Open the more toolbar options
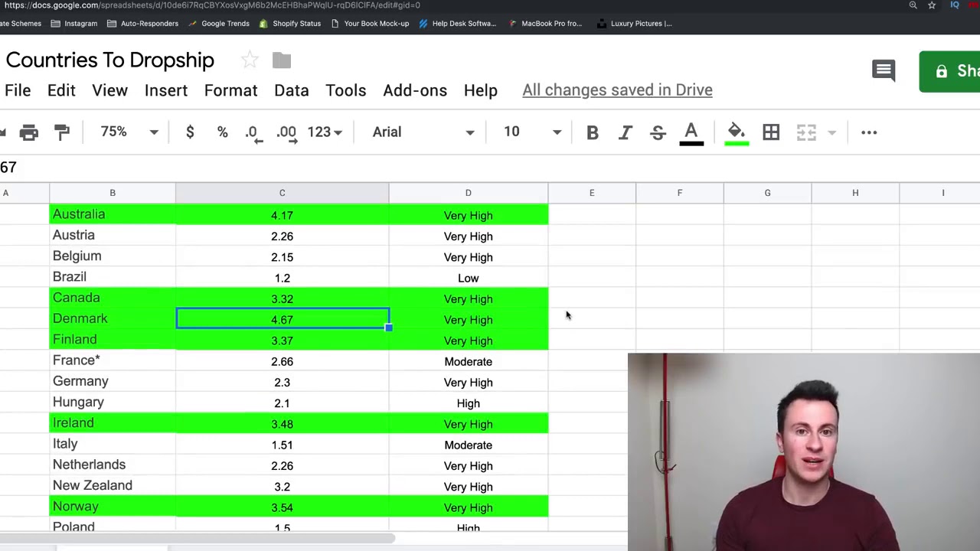The image size is (980, 551). click(x=869, y=132)
